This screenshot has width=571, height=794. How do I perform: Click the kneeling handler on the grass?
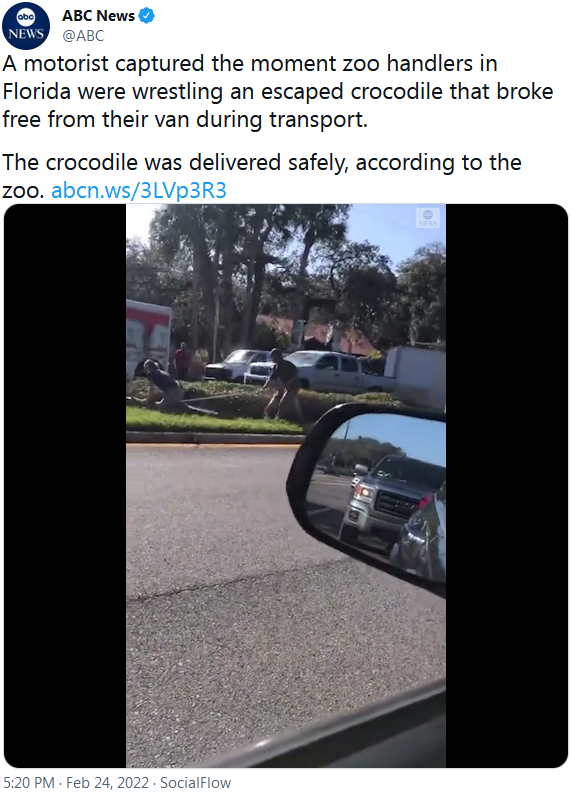161,385
